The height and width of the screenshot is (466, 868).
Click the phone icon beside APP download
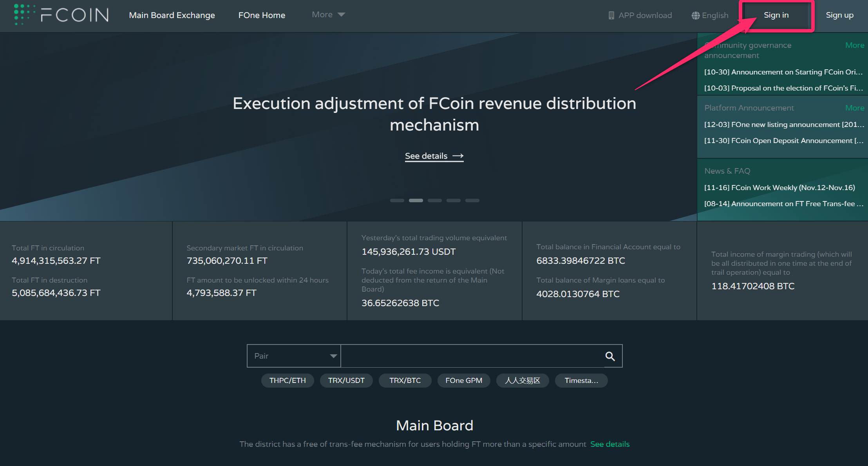tap(611, 15)
